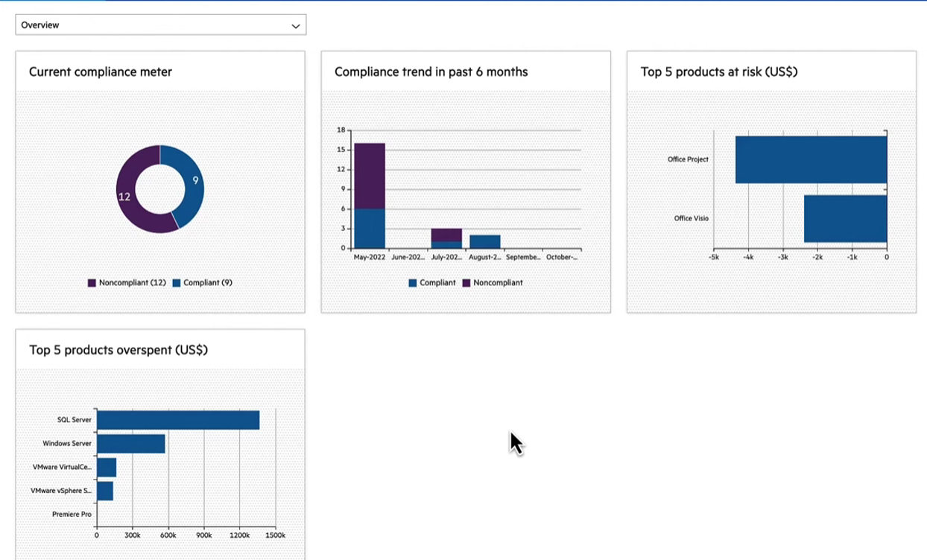This screenshot has width=927, height=560.
Task: Click the Current compliance meter panel title
Action: click(101, 72)
